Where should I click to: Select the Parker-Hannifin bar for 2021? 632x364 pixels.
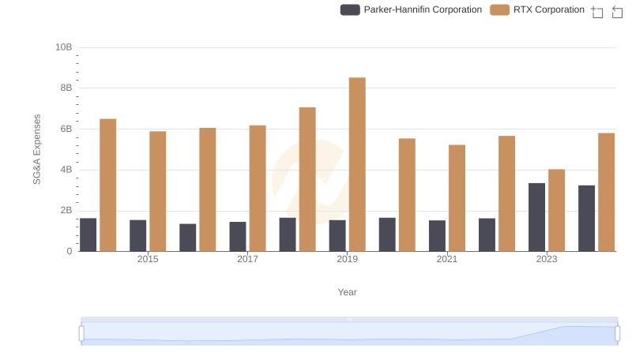point(438,235)
